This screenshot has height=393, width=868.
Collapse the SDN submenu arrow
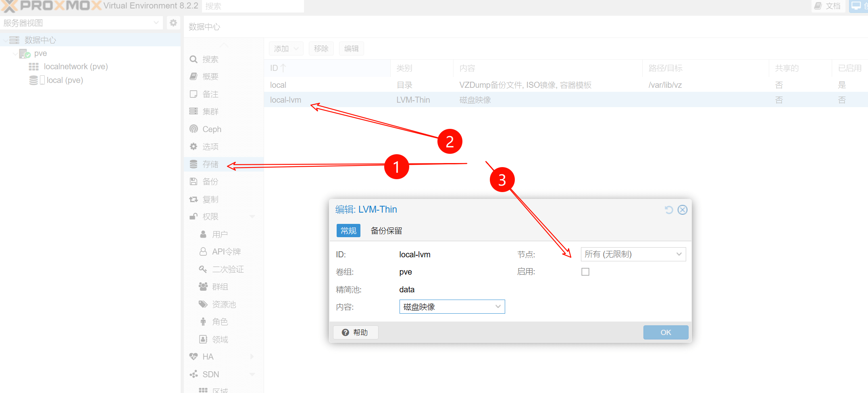tap(252, 374)
